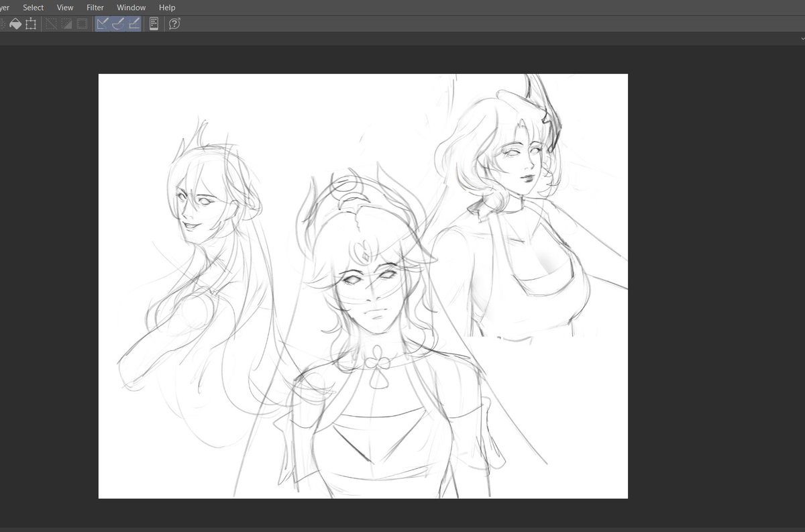Viewport: 805px width, 532px height.
Task: Click the Scale/Rotate transform icon
Action: pyautogui.click(x=31, y=24)
